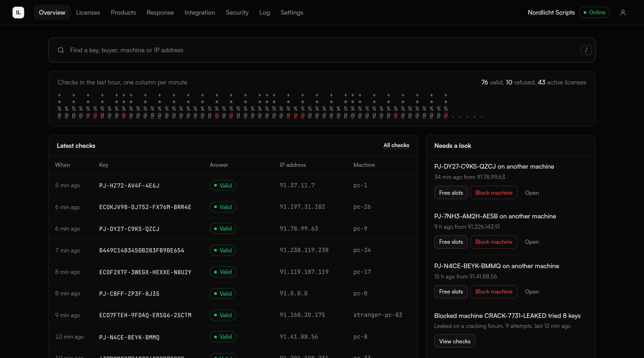Screen dimensions: 644x358
Task: Click the Online status badge
Action: pos(594,13)
